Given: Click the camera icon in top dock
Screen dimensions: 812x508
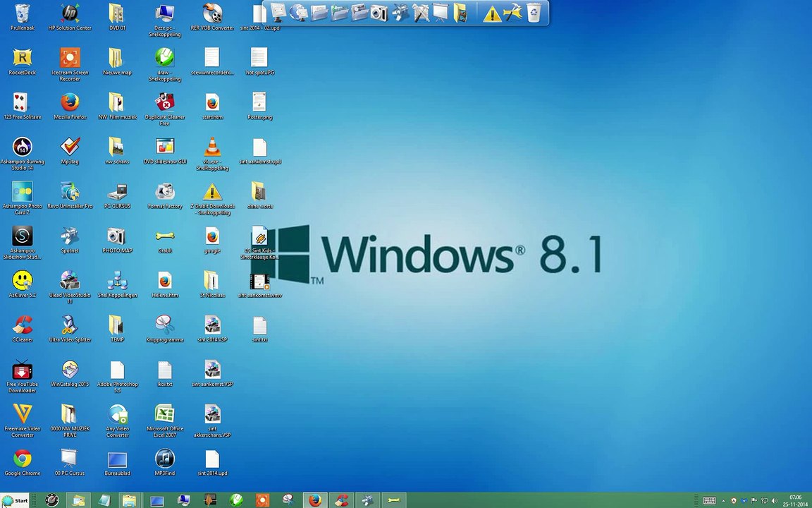Looking at the screenshot, I should pos(379,13).
